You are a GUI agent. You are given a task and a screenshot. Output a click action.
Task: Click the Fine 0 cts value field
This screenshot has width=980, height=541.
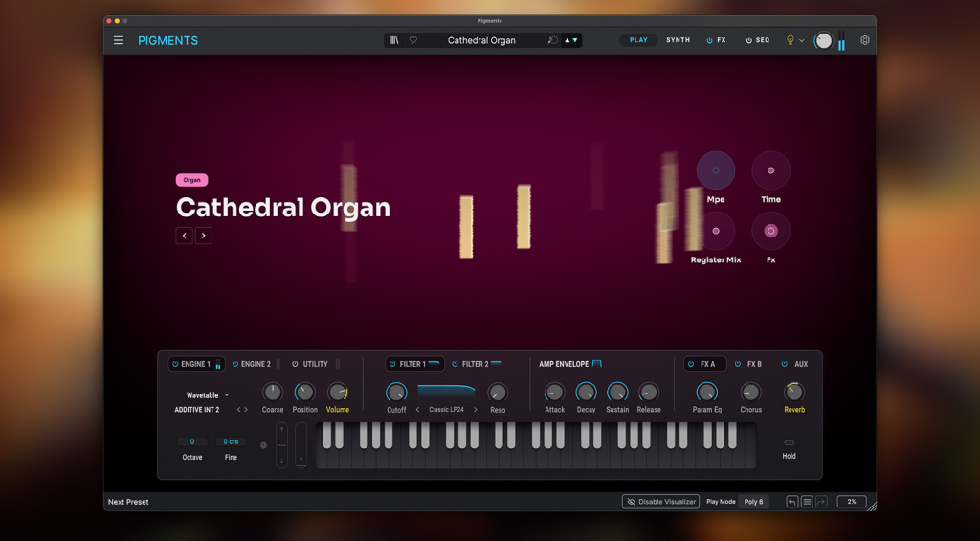coord(231,441)
